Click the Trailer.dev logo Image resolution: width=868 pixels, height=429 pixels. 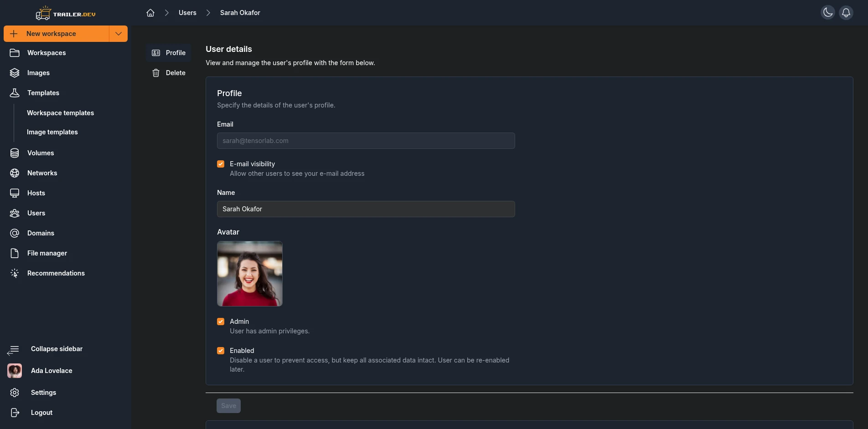(66, 13)
